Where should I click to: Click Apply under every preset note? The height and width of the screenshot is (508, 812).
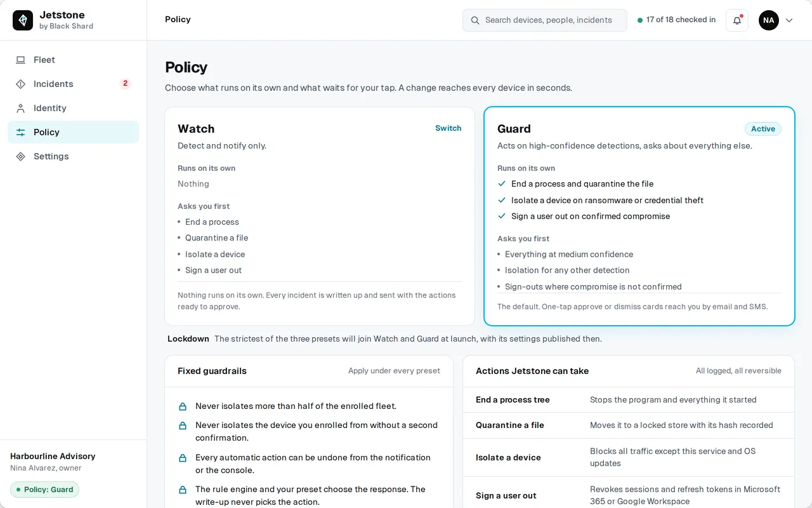pos(394,371)
